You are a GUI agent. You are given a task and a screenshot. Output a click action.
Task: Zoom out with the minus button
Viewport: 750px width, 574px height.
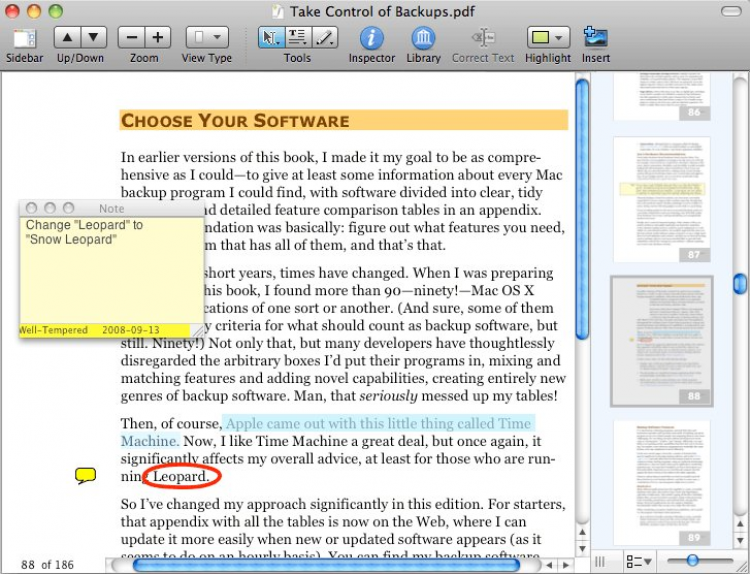[x=132, y=37]
